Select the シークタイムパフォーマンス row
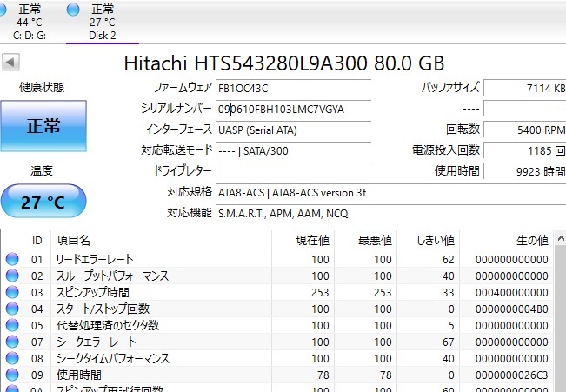 (x=276, y=358)
